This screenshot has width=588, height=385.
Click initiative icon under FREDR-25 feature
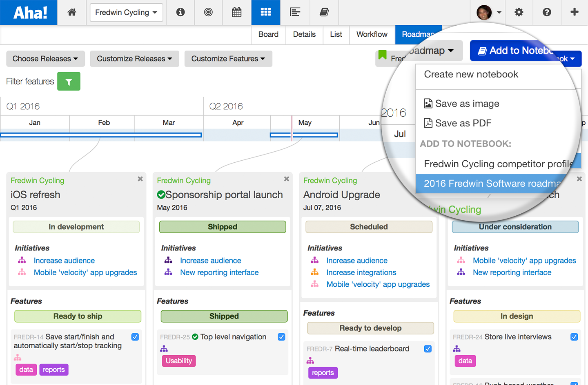(164, 349)
